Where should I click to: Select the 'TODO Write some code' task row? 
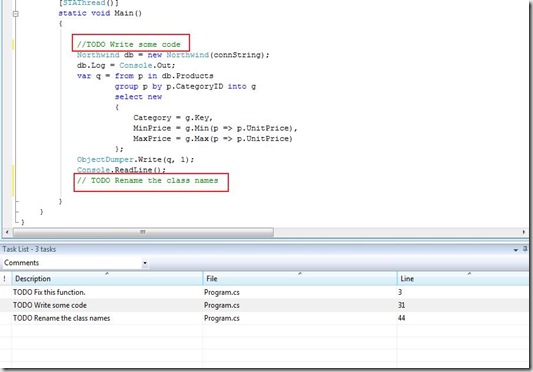coord(264,305)
